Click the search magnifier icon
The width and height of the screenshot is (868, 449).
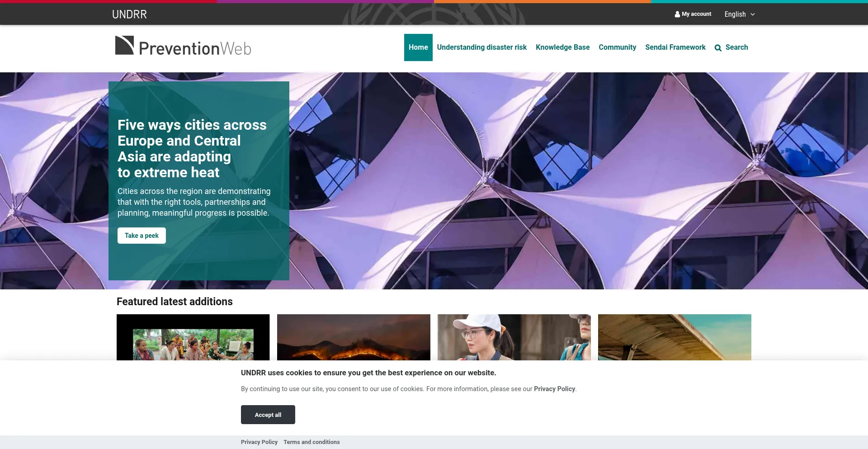[718, 48]
